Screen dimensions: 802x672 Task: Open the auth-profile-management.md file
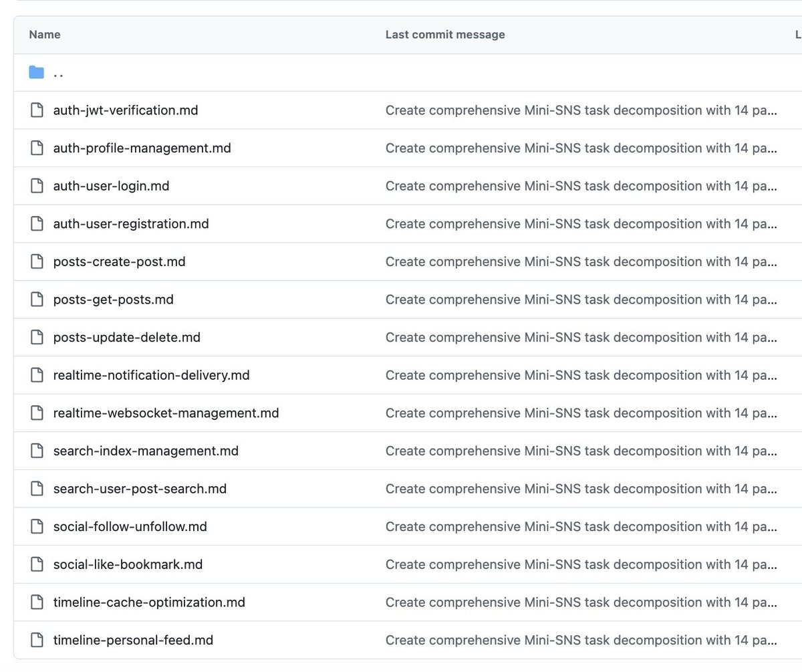[142, 148]
